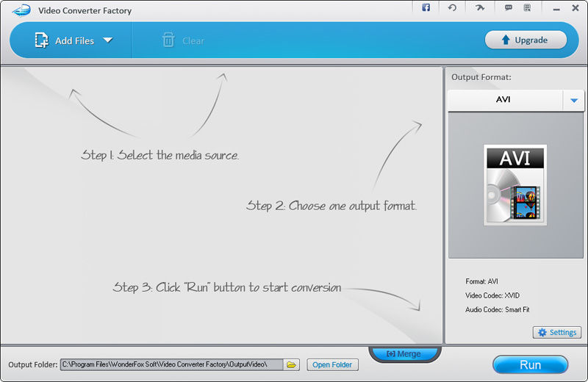The height and width of the screenshot is (382, 588).
Task: Select the AVI output format box
Action: coord(505,100)
